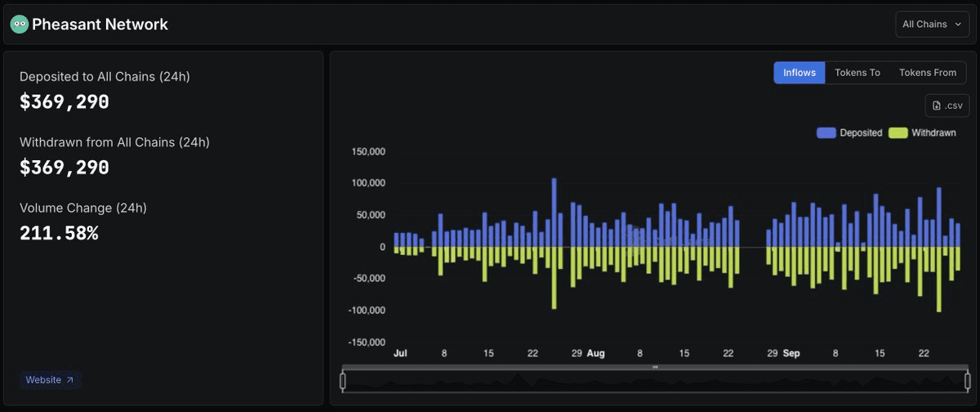This screenshot has height=412, width=980.
Task: Open the Tokens From tab
Action: tap(928, 73)
